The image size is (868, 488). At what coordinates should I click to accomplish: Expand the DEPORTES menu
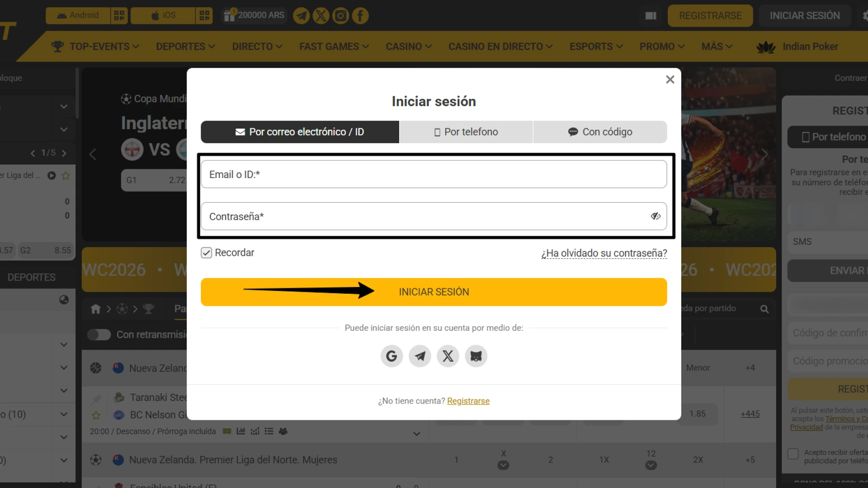pyautogui.click(x=185, y=47)
